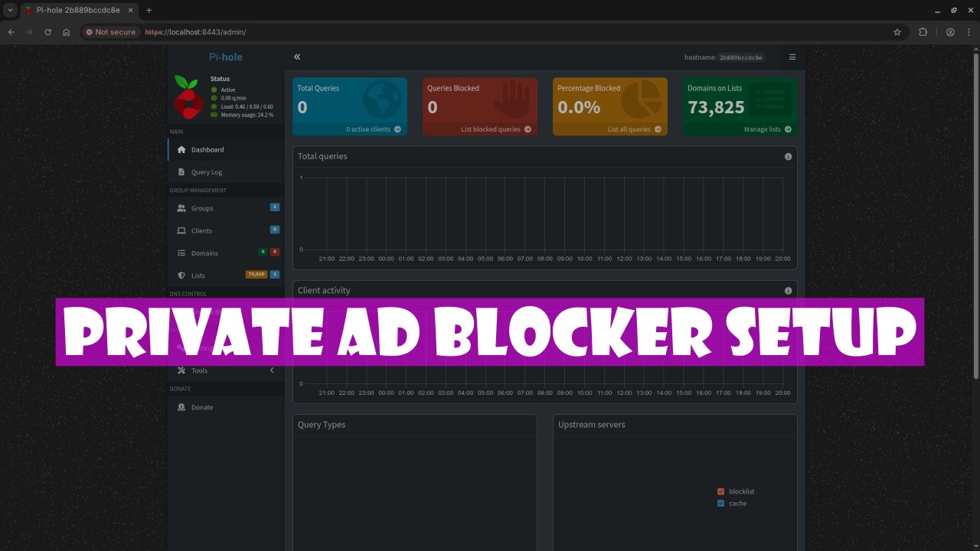This screenshot has width=980, height=551.
Task: Click the Groups people icon
Action: click(x=181, y=208)
